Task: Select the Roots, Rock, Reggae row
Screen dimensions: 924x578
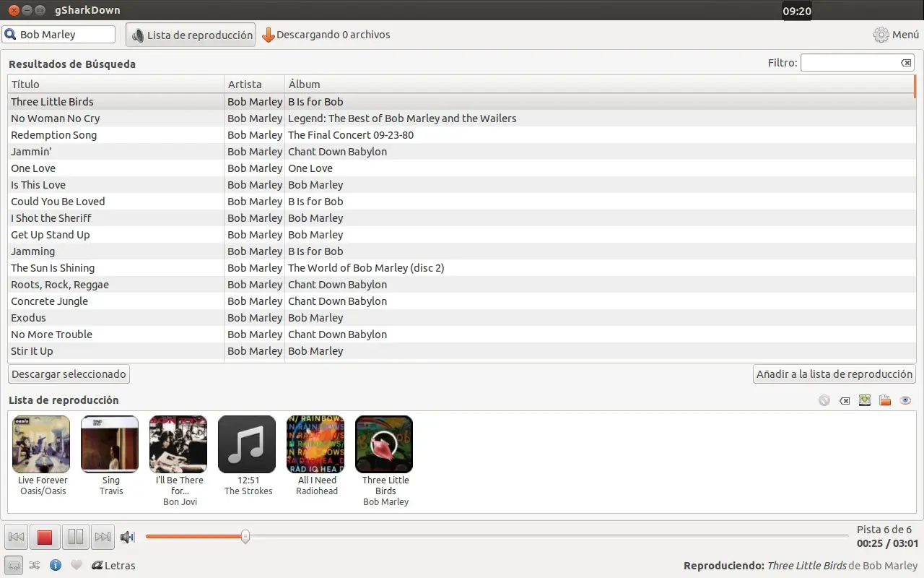Action: (x=461, y=285)
